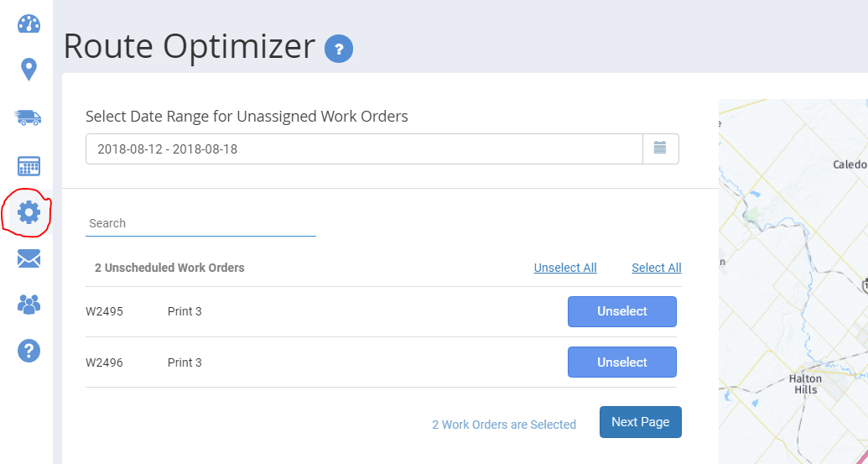Click the Search work orders field
Screen dimensions: 868x464
(x=200, y=224)
